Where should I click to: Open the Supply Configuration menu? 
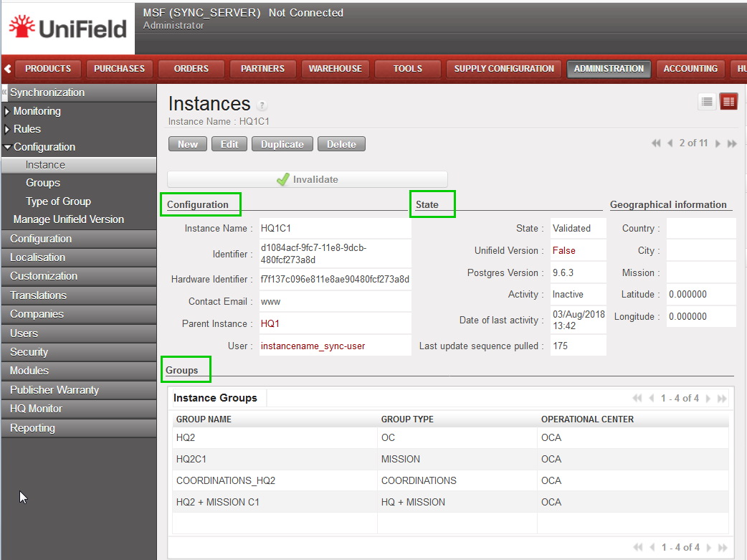[504, 69]
